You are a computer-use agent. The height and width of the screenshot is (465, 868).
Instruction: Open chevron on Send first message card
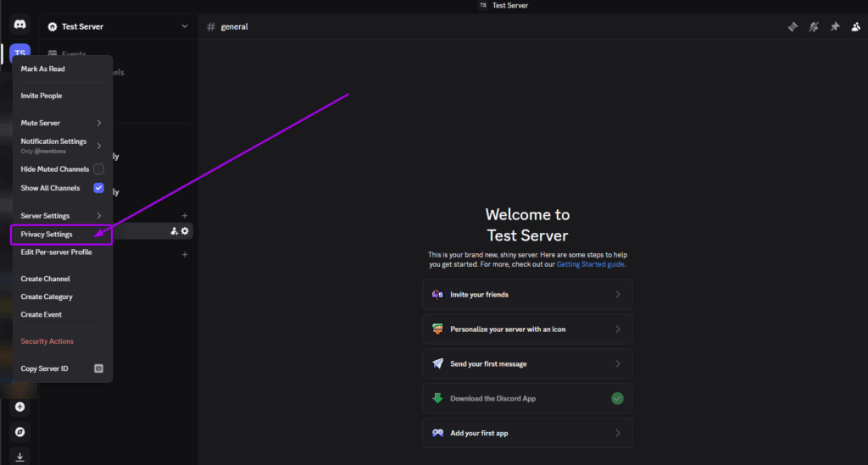point(618,364)
